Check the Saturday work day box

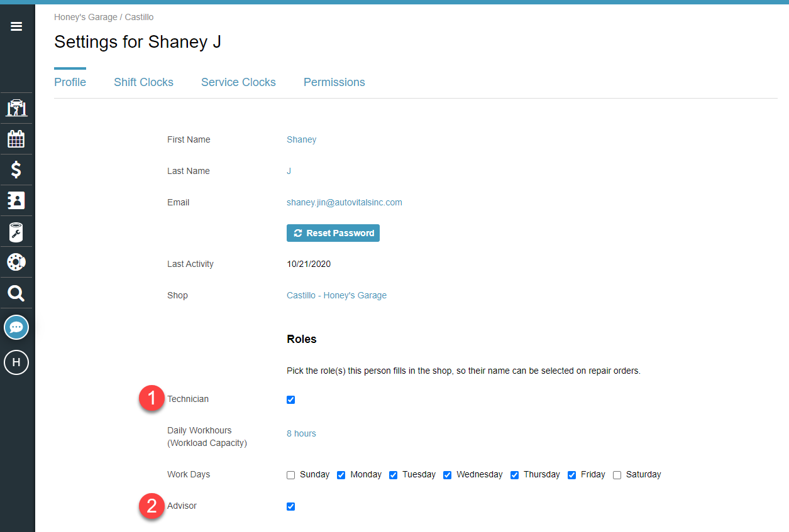617,475
